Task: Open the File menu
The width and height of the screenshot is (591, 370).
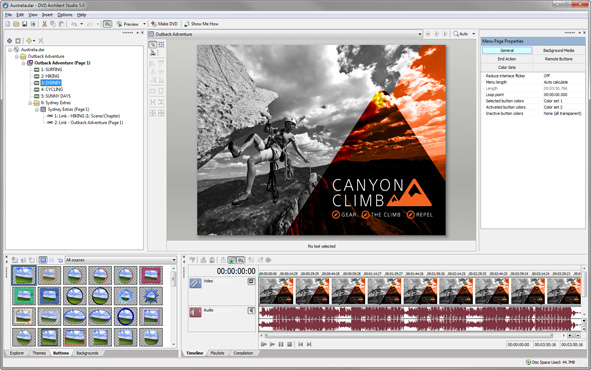Action: coord(8,15)
